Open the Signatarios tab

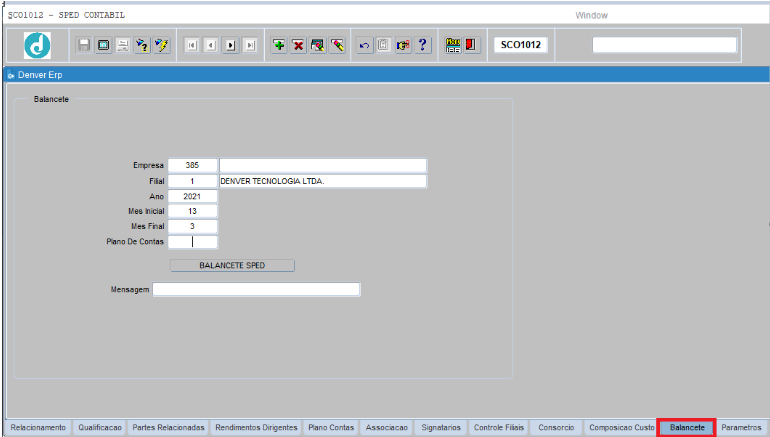441,427
